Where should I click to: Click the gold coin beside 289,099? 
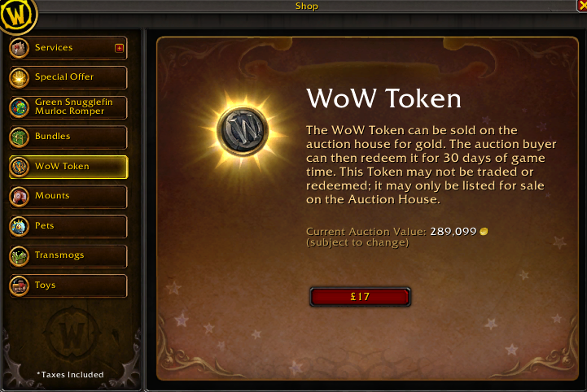tap(484, 232)
